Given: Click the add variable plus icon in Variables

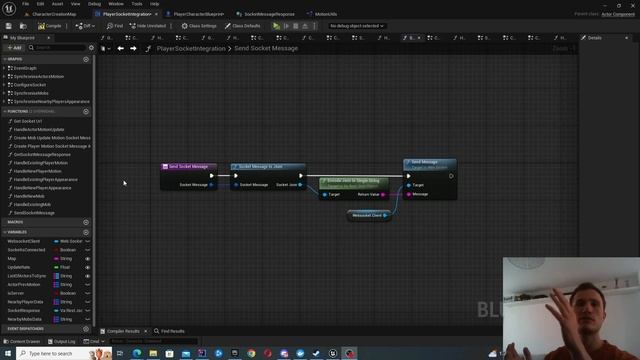Looking at the screenshot, I should tap(86, 232).
